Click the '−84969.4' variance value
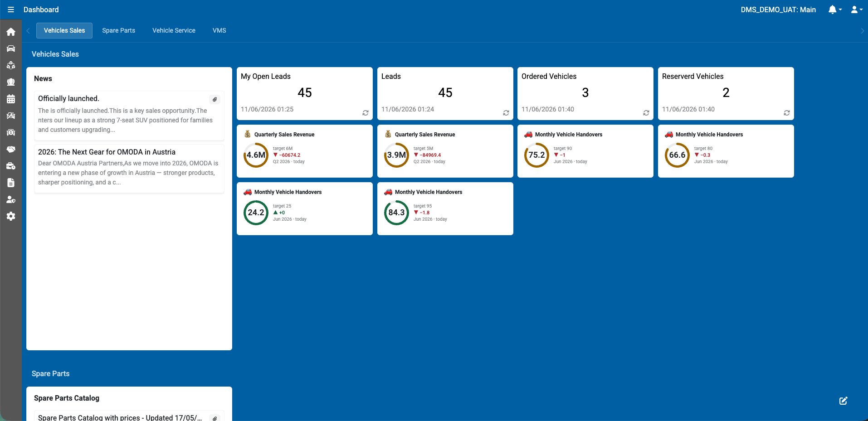This screenshot has height=421, width=868. pos(430,155)
